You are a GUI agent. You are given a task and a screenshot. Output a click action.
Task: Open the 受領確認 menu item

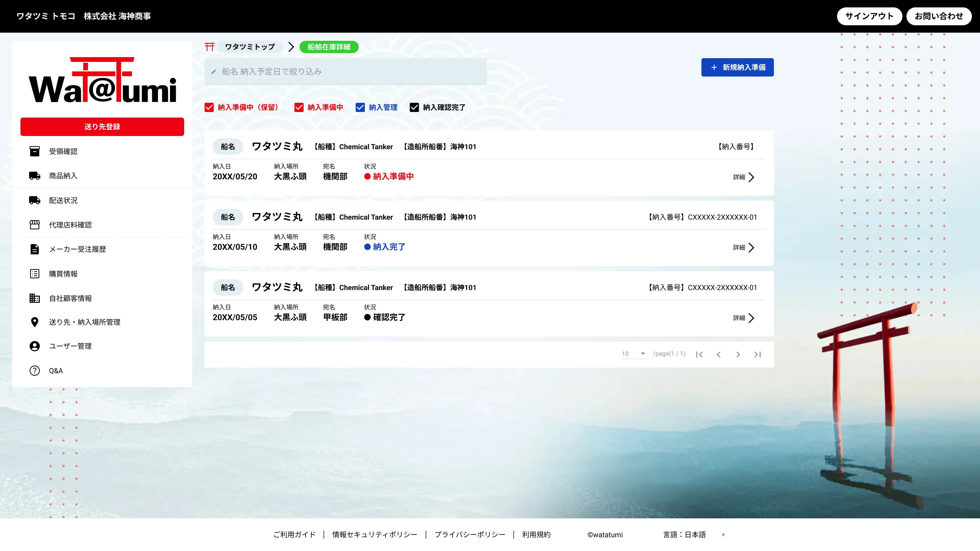click(102, 151)
